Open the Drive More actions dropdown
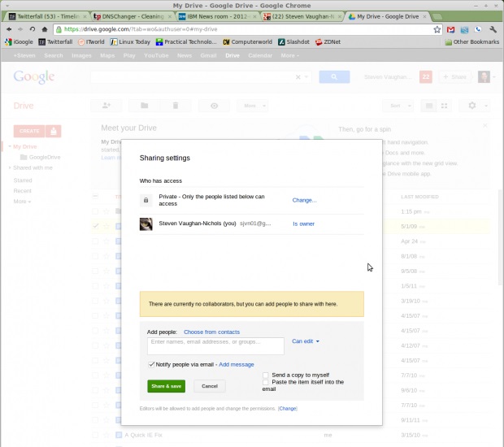Screen dimensions: 504x447 tap(252, 106)
